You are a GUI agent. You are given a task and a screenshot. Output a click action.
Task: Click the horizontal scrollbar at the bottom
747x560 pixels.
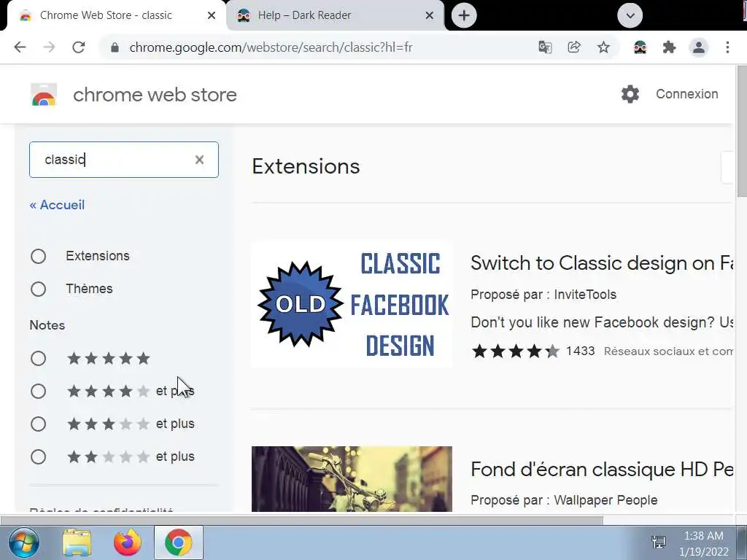pyautogui.click(x=301, y=520)
